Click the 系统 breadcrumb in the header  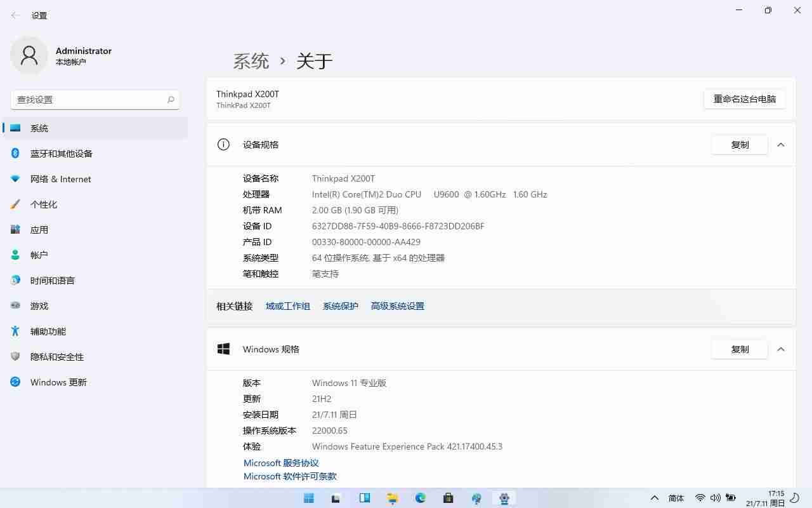click(x=251, y=61)
